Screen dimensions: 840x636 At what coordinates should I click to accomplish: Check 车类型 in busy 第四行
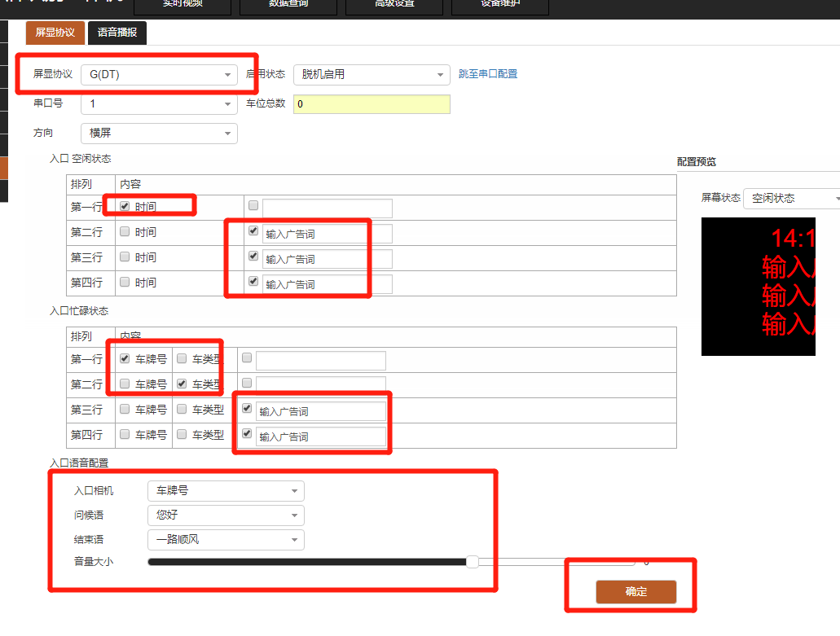(x=182, y=434)
